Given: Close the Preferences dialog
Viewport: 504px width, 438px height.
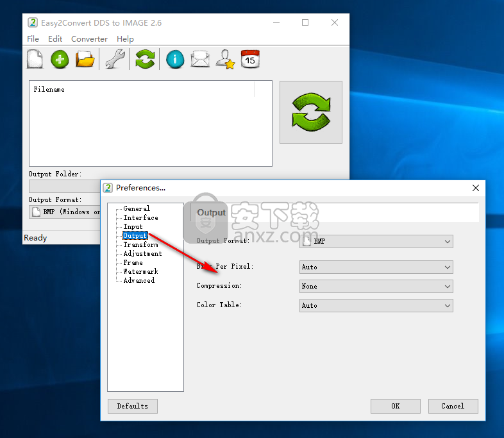Looking at the screenshot, I should coord(476,188).
